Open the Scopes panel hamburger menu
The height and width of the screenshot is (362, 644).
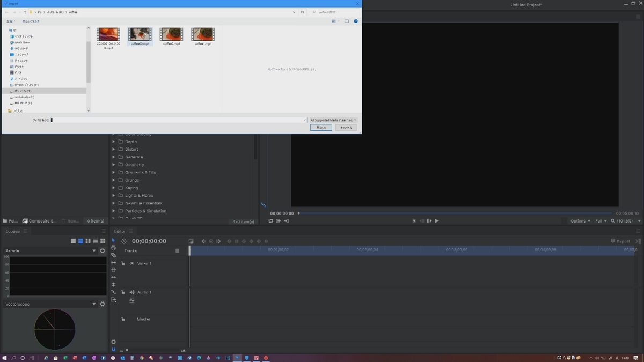coord(25,231)
